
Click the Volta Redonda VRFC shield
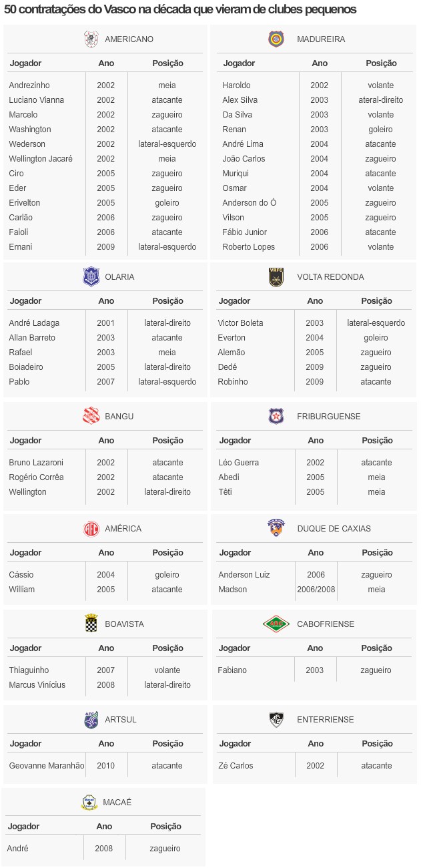pyautogui.click(x=276, y=277)
